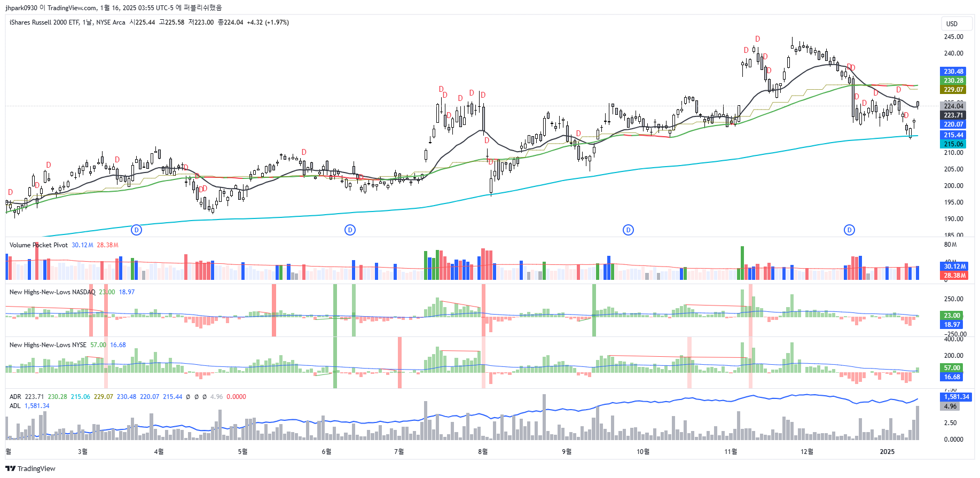Click the 240.00 price scale value
The height and width of the screenshot is (478, 980).
pyautogui.click(x=953, y=53)
